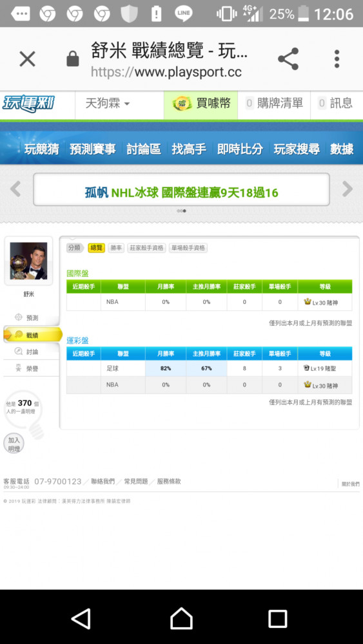The height and width of the screenshot is (644, 363).
Task: Open 即時比分 in main navigation
Action: pyautogui.click(x=240, y=149)
